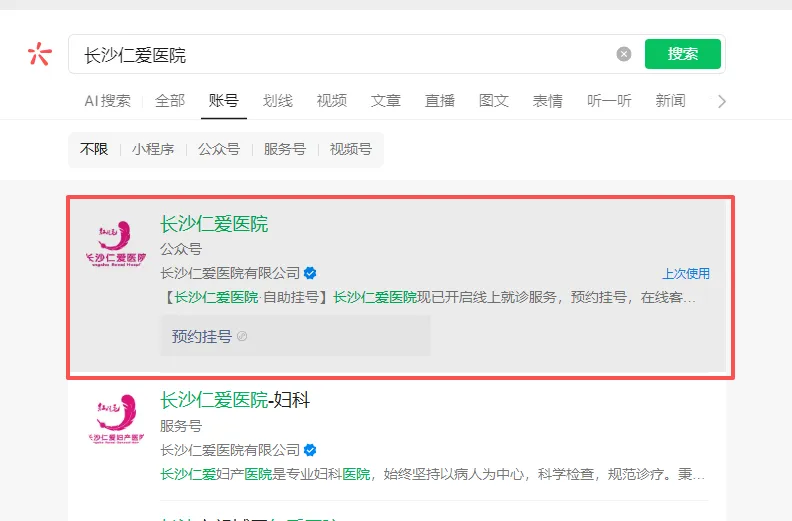Image resolution: width=792 pixels, height=521 pixels.
Task: Click the red WeChat Search logo icon
Action: (39, 54)
